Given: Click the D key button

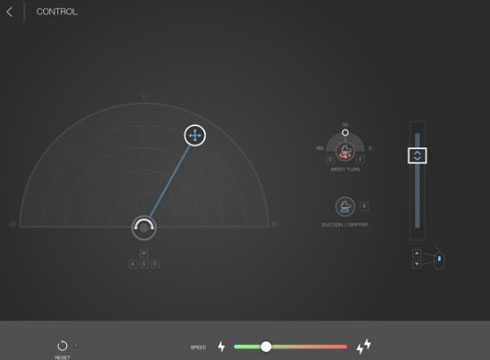Looking at the screenshot, I should [155, 264].
